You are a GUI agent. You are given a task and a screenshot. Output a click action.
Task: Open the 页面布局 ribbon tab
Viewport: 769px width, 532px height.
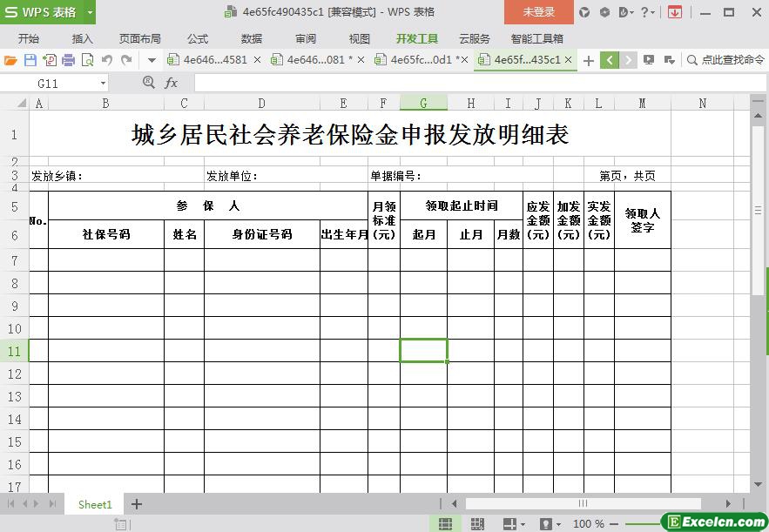click(x=139, y=38)
